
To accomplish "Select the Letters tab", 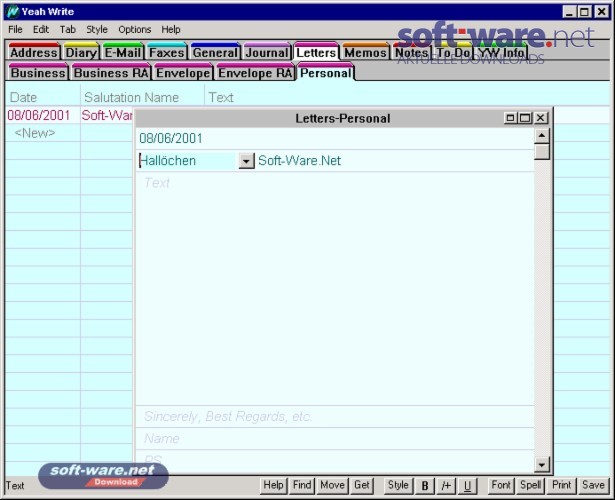I will pyautogui.click(x=316, y=52).
